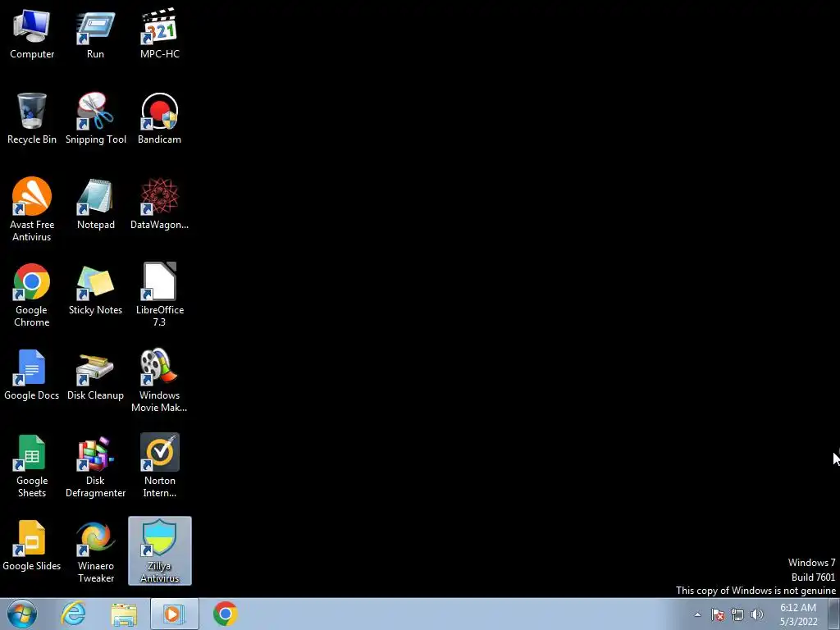Screen dimensions: 840x630
Task: Open the media player taskbar button
Action: point(174,614)
